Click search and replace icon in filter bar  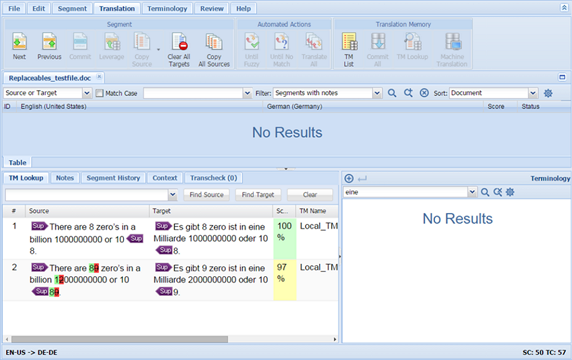(408, 93)
